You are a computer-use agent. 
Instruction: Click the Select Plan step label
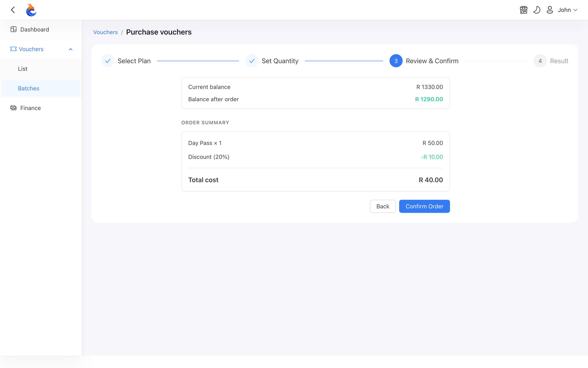point(134,61)
